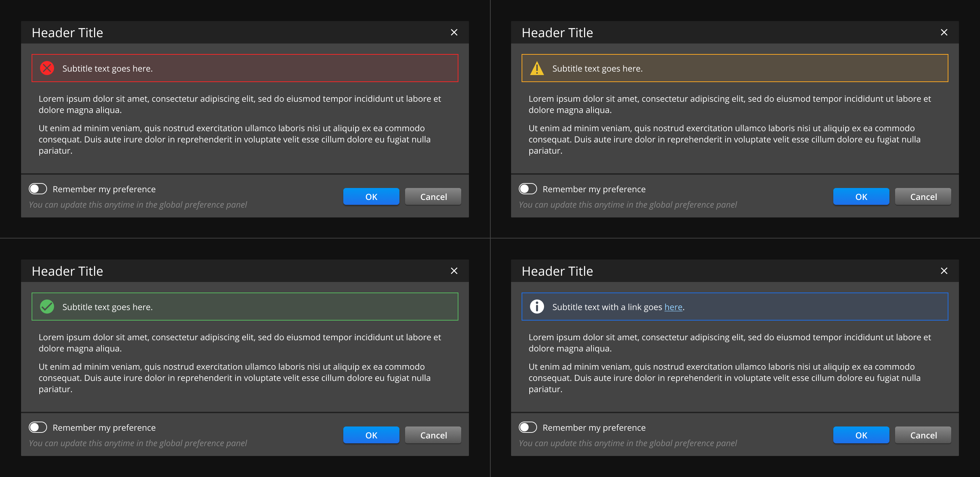Toggle Remember my preference in warning dialog
This screenshot has height=477, width=980.
528,189
